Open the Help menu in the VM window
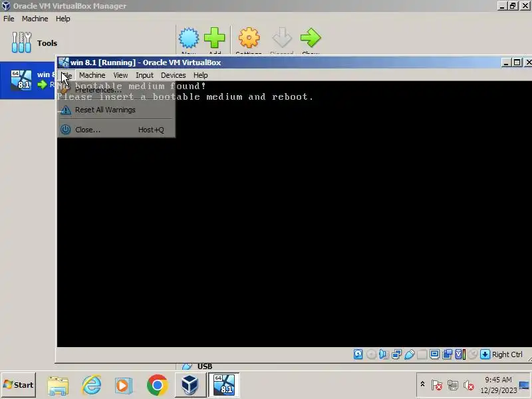Screen dimensions: 532x399 [x=201, y=75]
